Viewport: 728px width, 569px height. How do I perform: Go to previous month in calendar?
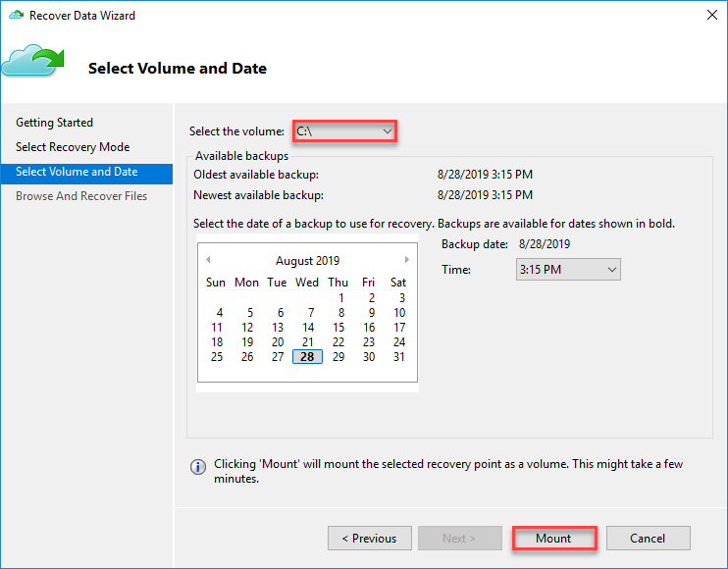point(208,260)
